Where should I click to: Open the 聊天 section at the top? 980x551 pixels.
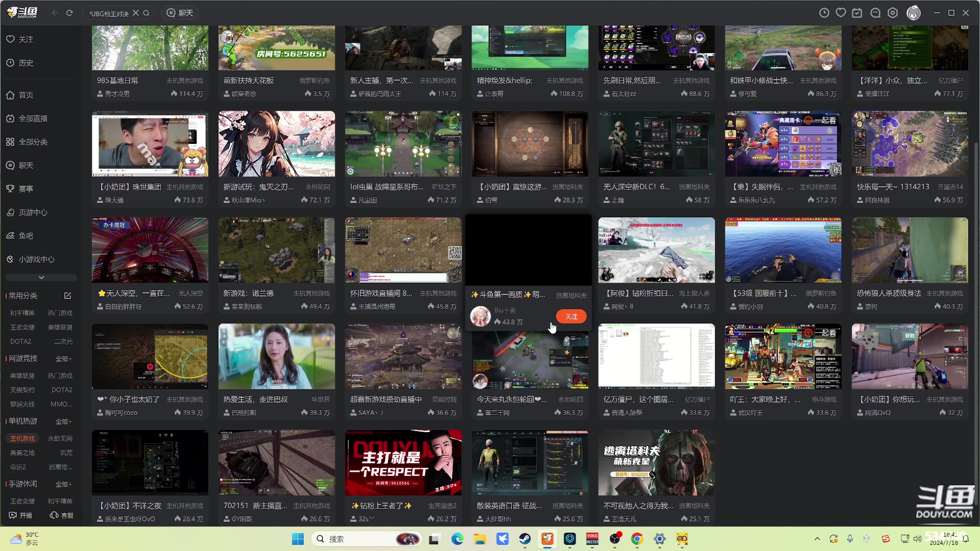pyautogui.click(x=179, y=12)
